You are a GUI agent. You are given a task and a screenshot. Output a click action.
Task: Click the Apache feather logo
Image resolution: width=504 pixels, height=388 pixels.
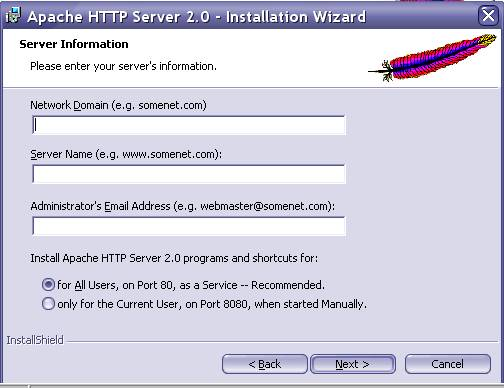pyautogui.click(x=432, y=58)
